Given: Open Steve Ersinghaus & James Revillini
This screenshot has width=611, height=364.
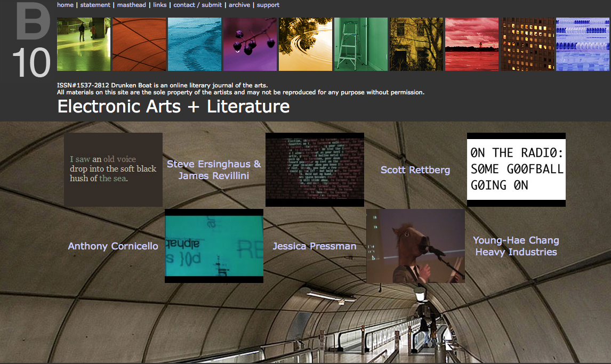Looking at the screenshot, I should click(x=214, y=169).
